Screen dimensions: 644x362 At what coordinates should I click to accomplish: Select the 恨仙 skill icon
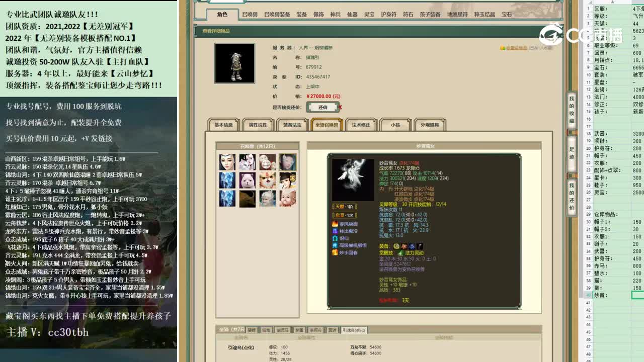[335, 238]
